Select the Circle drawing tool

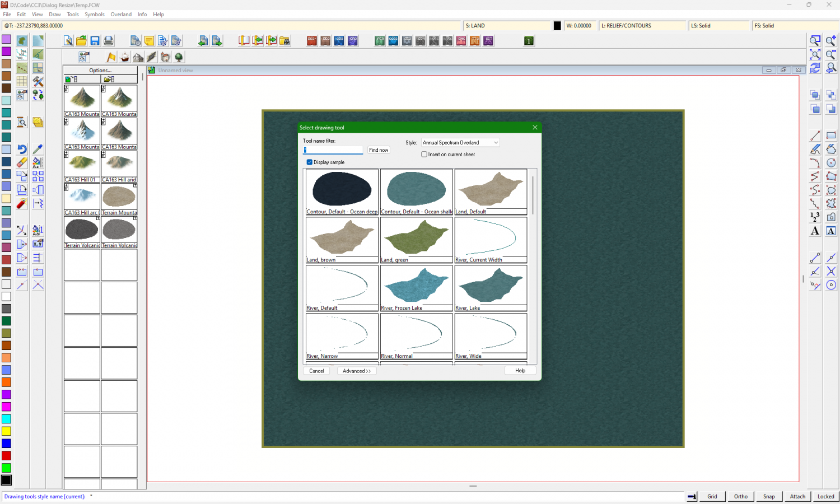pos(831,162)
